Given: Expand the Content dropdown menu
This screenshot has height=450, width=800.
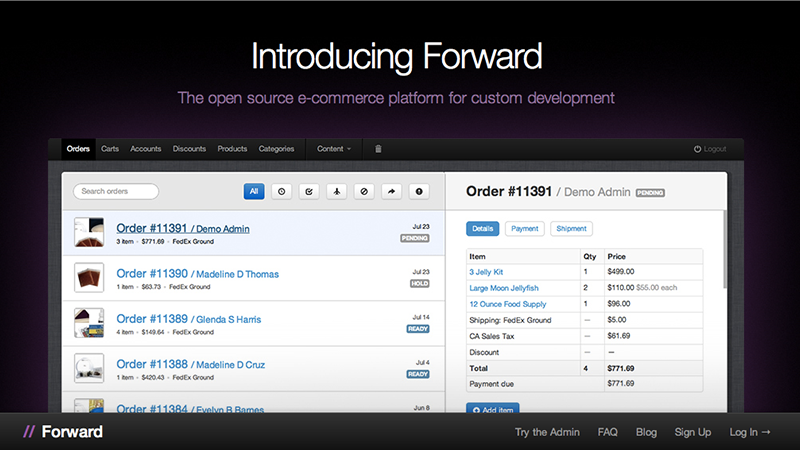Looking at the screenshot, I should (x=334, y=149).
